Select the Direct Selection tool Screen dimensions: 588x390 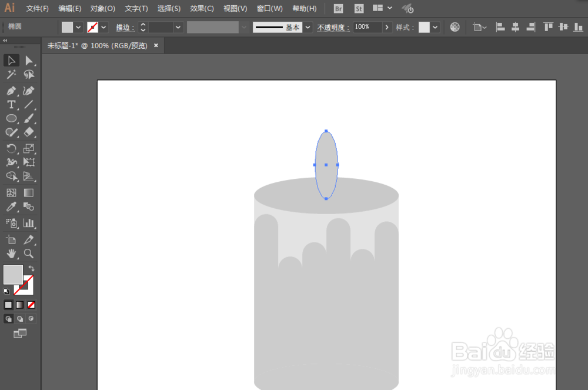(x=30, y=60)
